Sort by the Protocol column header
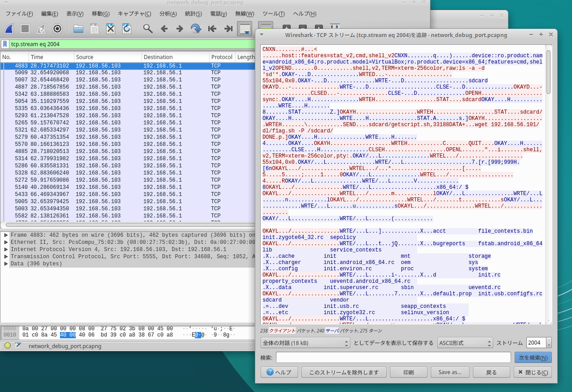This screenshot has height=392, width=572. 222,57
